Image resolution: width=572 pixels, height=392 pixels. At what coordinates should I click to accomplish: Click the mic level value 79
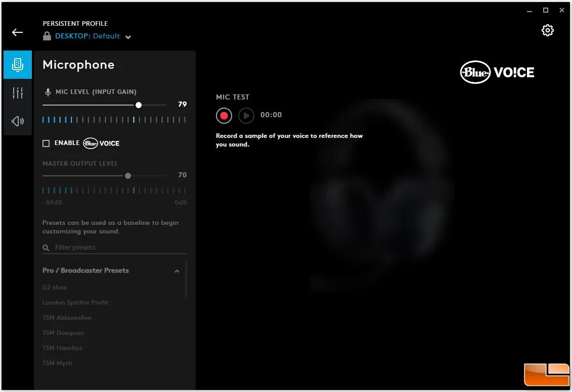coord(183,104)
